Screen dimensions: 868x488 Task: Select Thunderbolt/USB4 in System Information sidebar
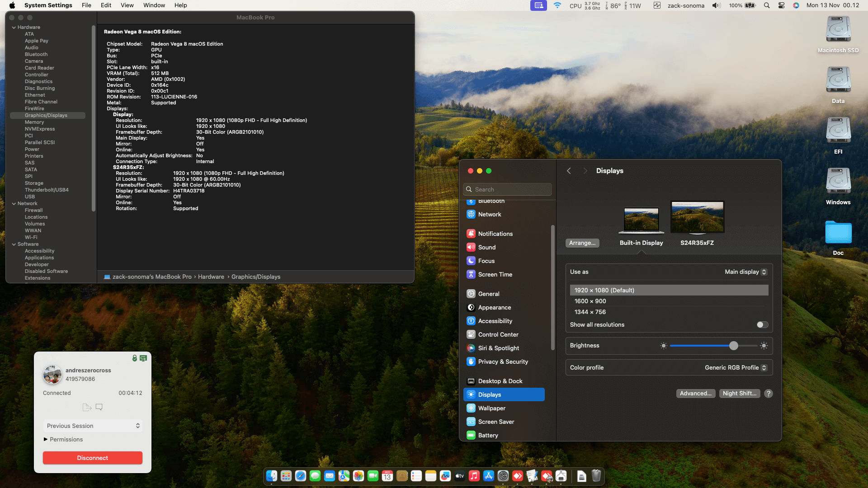click(x=47, y=190)
